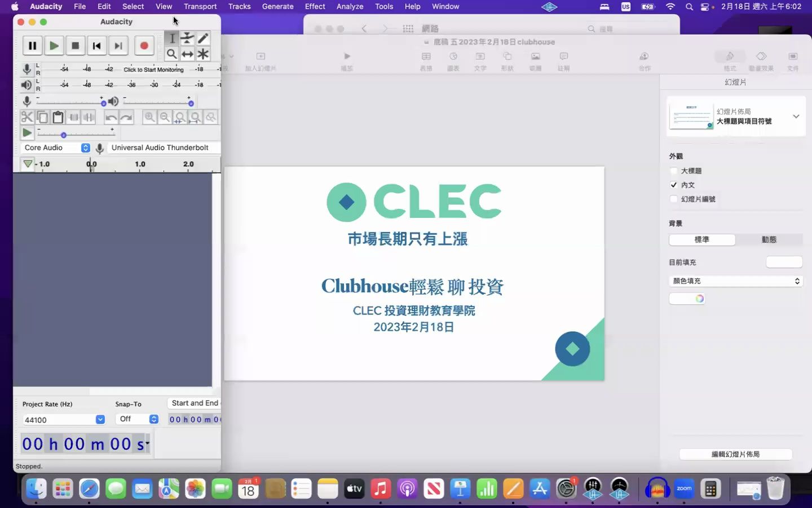This screenshot has height=508, width=812.
Task: Adjust the playback volume slider
Action: tap(158, 102)
